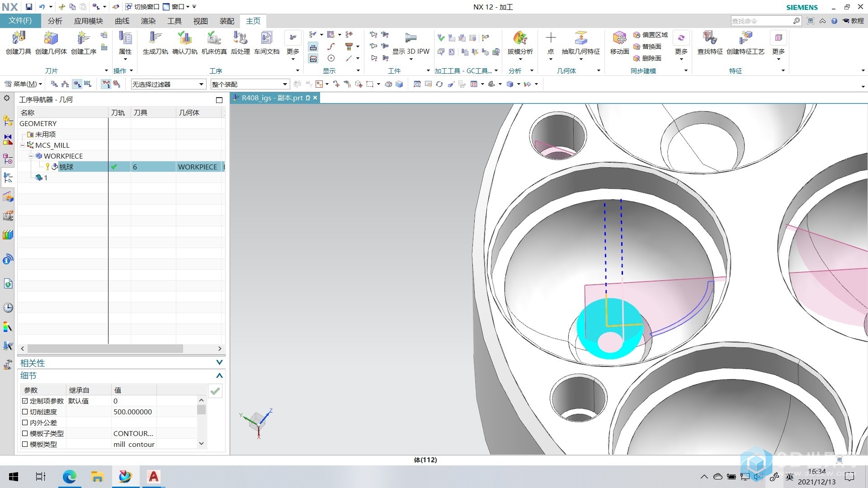Toggle the 定制项参数 checkbox
Screen dimensions: 868x488
25,401
